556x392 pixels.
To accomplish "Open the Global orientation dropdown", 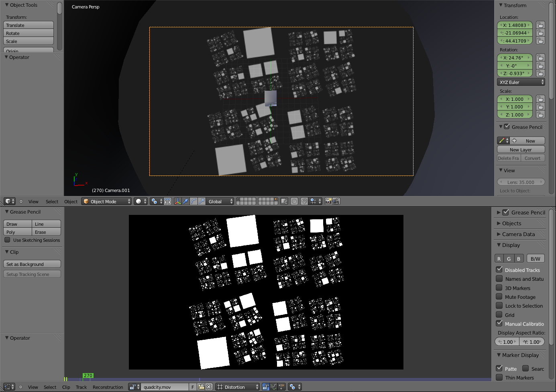I will point(220,201).
